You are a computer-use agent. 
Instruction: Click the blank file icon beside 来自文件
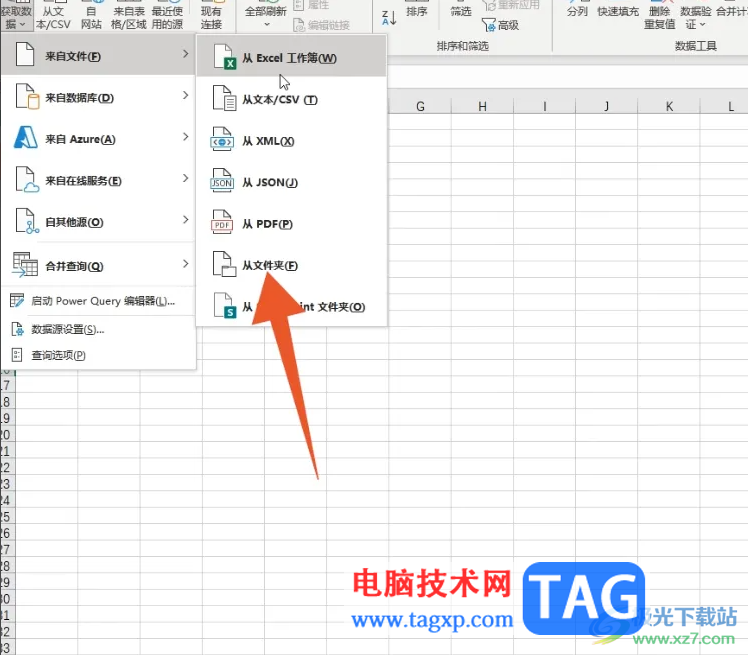(25, 54)
